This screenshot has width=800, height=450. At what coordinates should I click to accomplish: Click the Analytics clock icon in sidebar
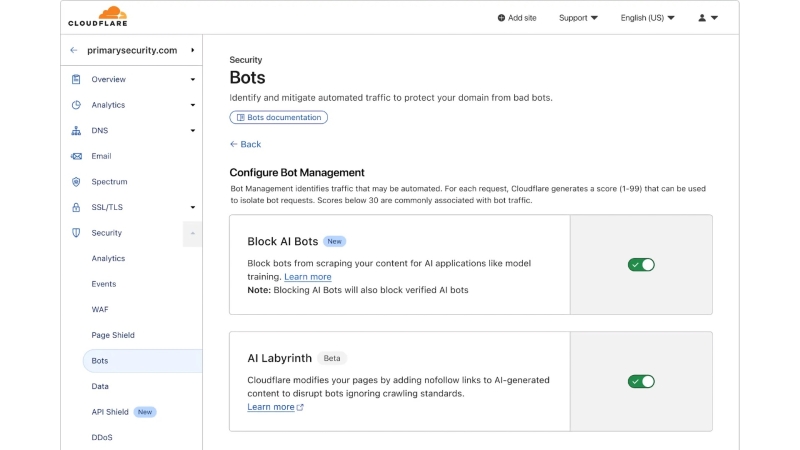[76, 105]
